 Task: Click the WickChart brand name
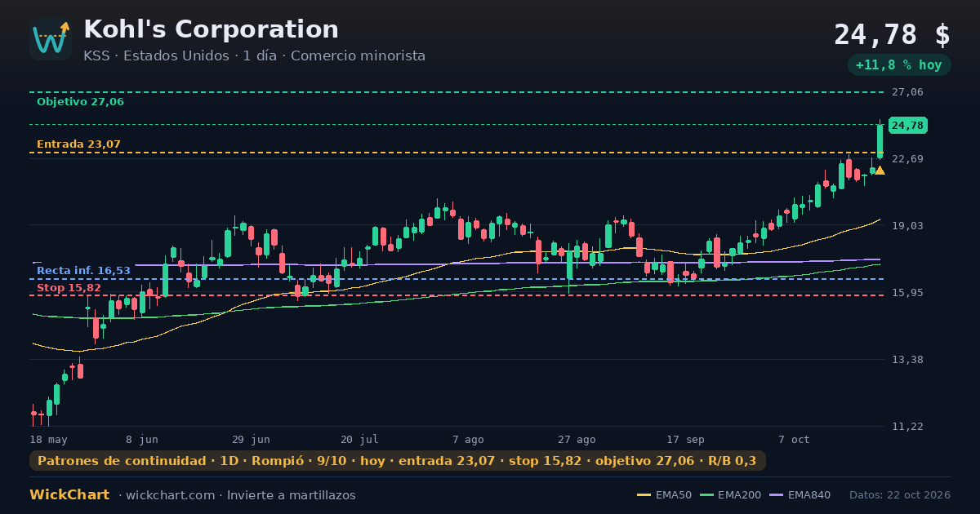[69, 495]
